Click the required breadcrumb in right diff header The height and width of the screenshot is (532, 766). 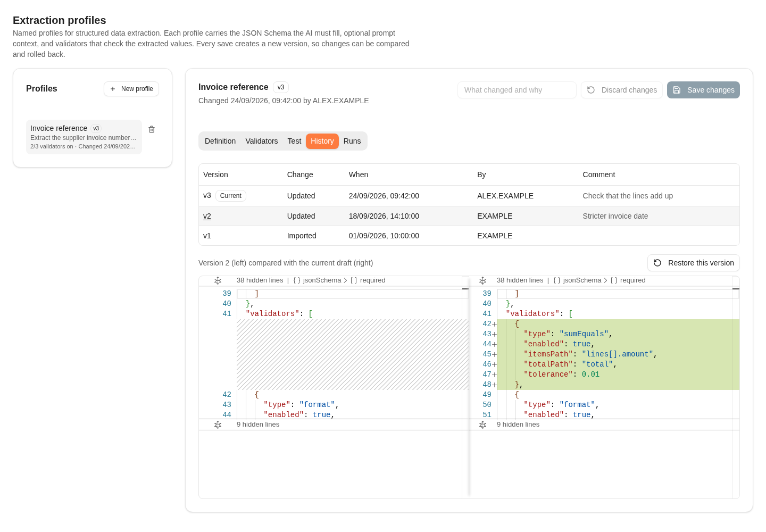click(x=628, y=280)
